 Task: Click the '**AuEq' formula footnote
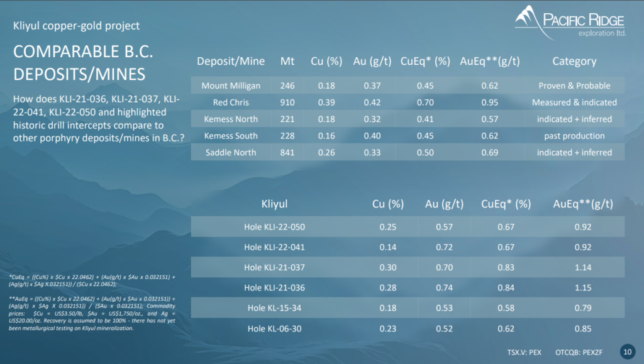[x=92, y=314]
